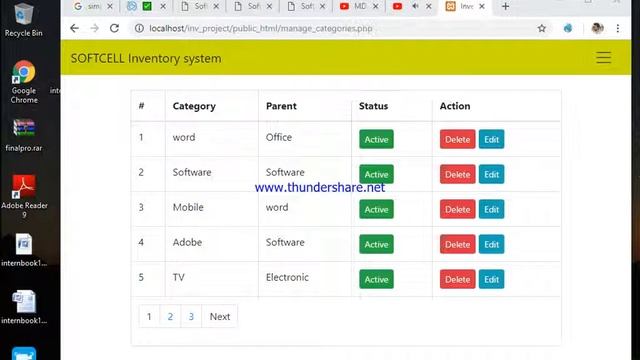This screenshot has width=640, height=360.
Task: Open the Chrome three-dot menu
Action: [x=618, y=28]
